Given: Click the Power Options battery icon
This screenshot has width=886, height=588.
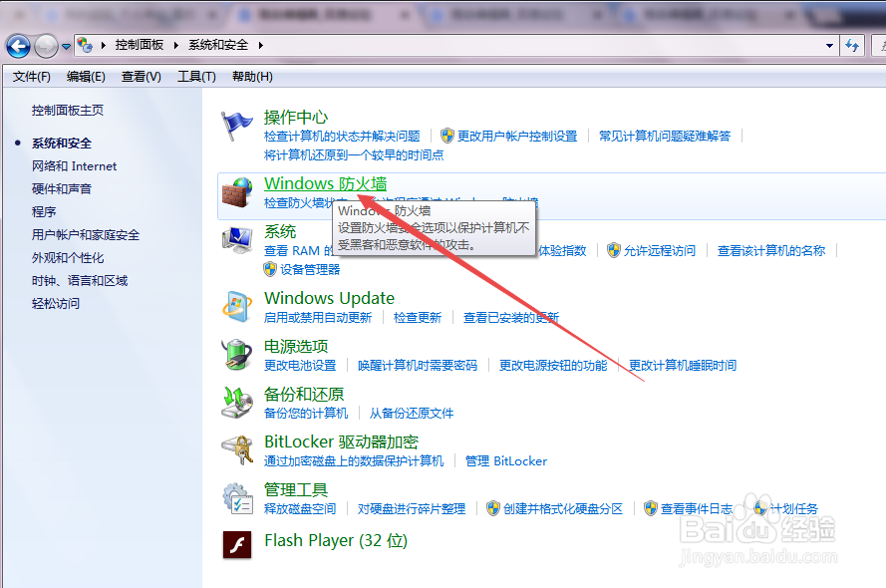Looking at the screenshot, I should pyautogui.click(x=237, y=355).
